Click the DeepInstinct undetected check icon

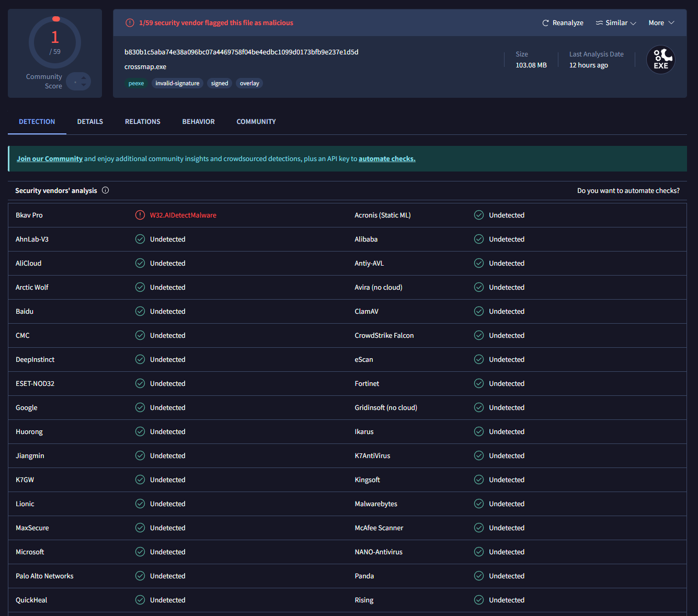tap(140, 359)
